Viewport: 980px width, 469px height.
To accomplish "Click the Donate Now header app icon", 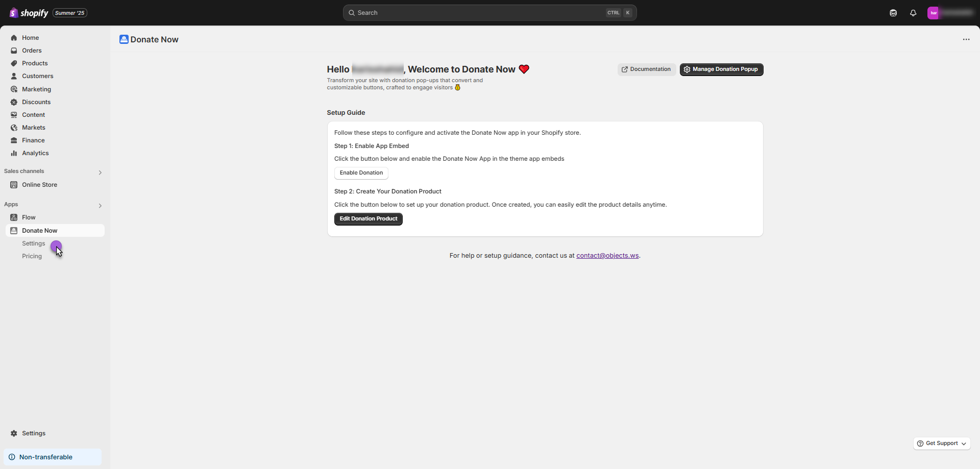I will (x=124, y=39).
